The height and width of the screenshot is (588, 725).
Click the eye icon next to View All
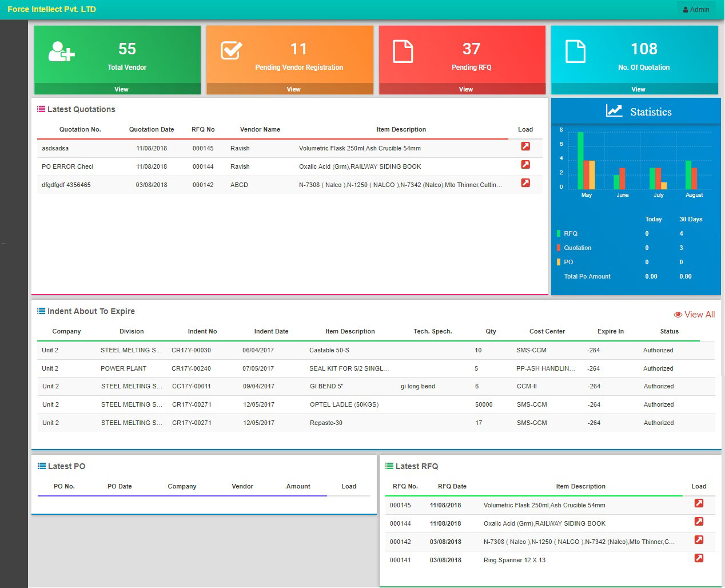[677, 315]
